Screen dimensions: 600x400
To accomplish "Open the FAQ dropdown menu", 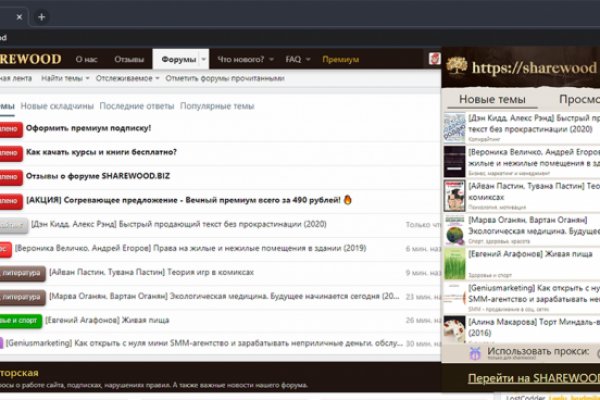I will [x=297, y=59].
